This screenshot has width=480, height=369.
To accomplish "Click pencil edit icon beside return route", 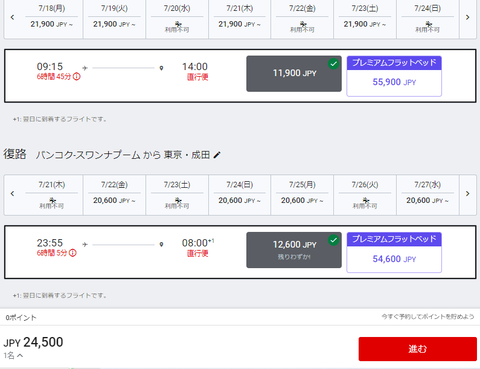I will tap(217, 155).
